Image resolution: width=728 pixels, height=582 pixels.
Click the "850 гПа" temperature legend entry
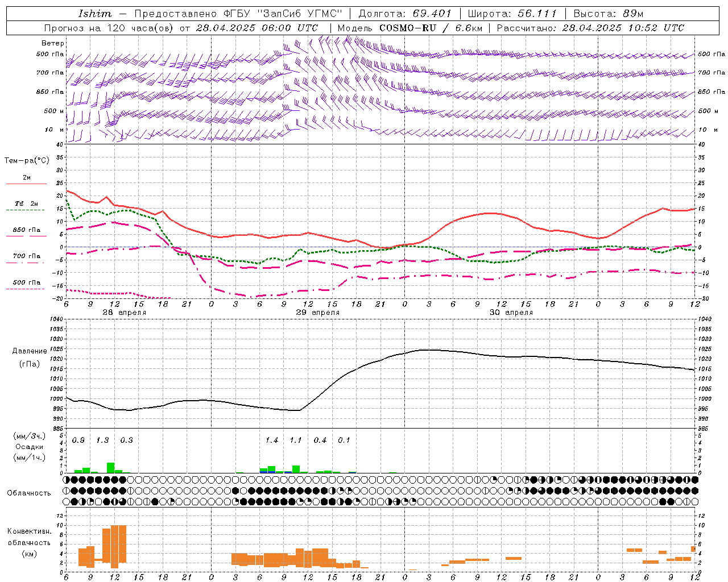[x=27, y=230]
